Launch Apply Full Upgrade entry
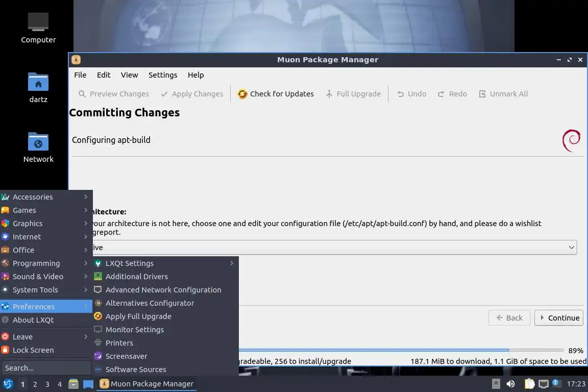The height and width of the screenshot is (392, 588). [166, 316]
